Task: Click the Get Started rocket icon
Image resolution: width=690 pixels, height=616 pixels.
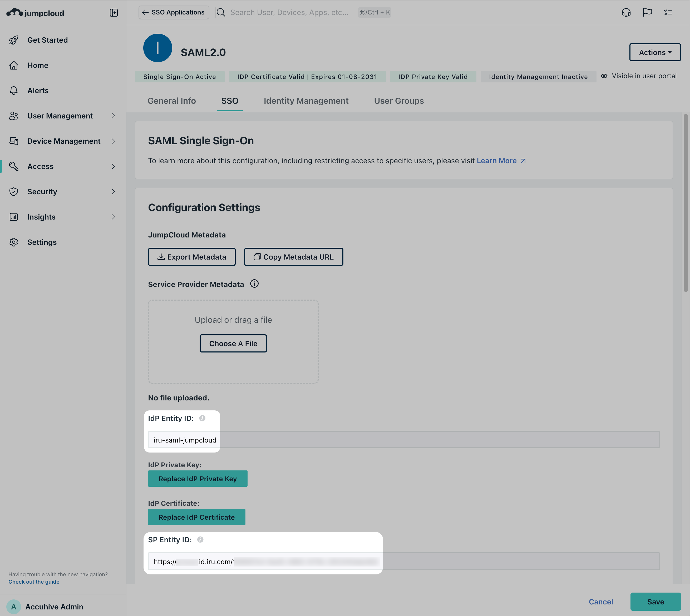Action: (x=13, y=40)
